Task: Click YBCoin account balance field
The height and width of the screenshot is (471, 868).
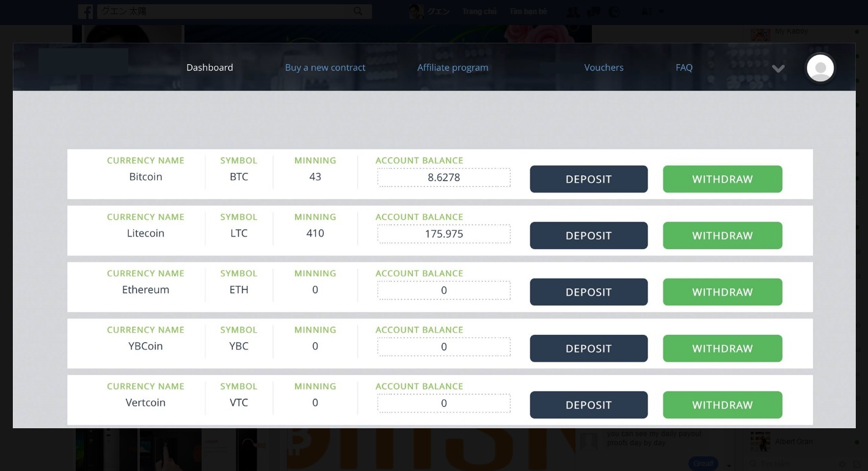Action: [444, 347]
